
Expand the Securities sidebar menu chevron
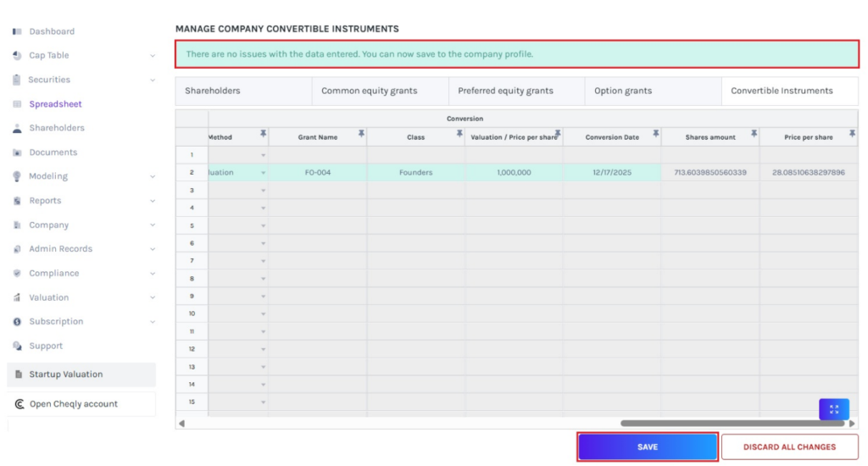[x=153, y=80]
